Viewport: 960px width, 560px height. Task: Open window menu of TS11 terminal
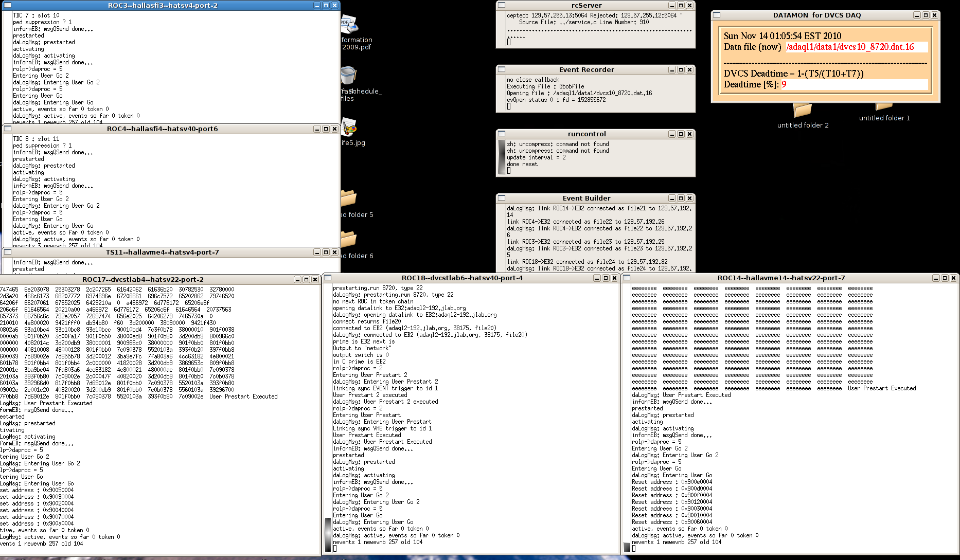point(7,252)
